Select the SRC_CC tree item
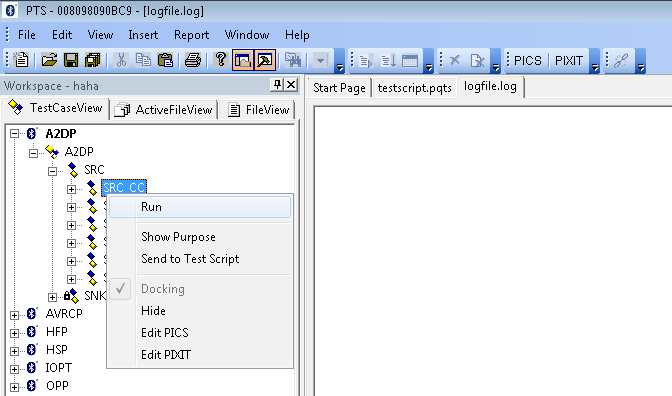Screen dimensions: 672x396 point(124,188)
